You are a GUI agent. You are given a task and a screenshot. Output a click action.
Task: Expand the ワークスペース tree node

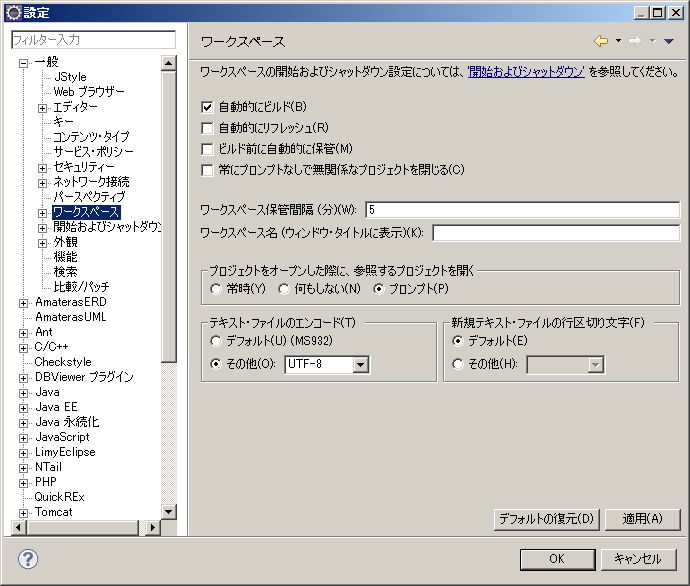pos(42,213)
